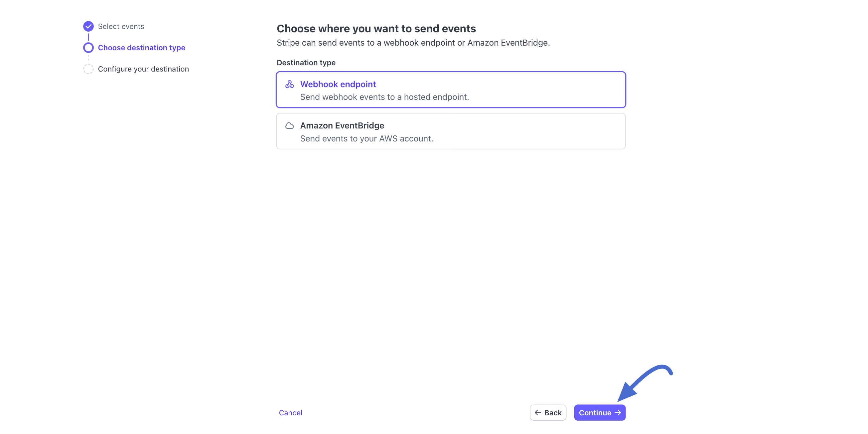Click the completed checkmark icon beside Select events
Viewport: 868px width, 434px height.
click(88, 26)
